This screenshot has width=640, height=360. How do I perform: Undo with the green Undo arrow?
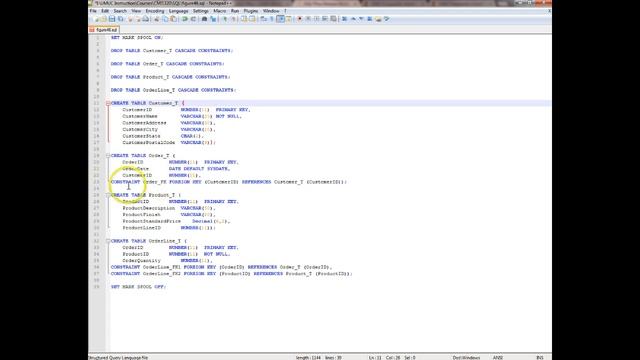pos(184,19)
